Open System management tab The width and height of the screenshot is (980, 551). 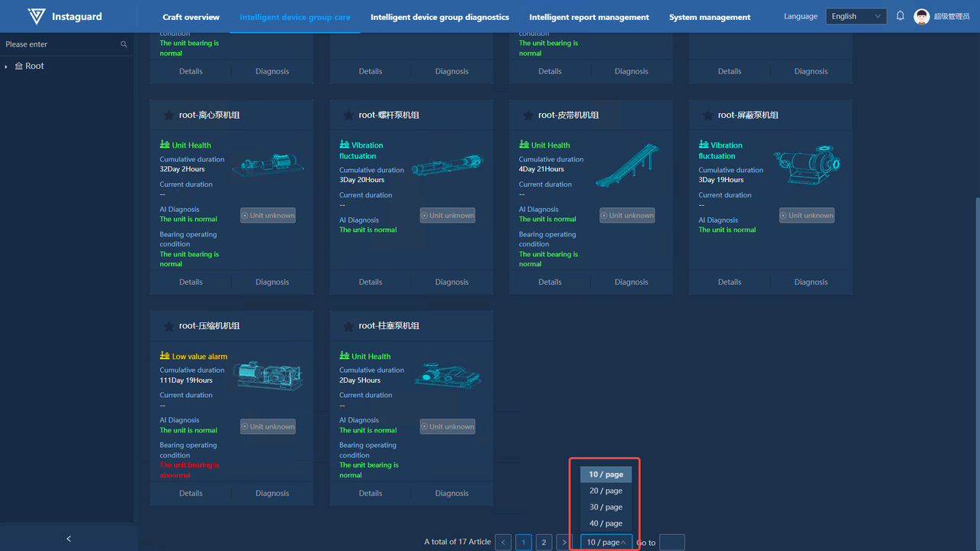(710, 17)
